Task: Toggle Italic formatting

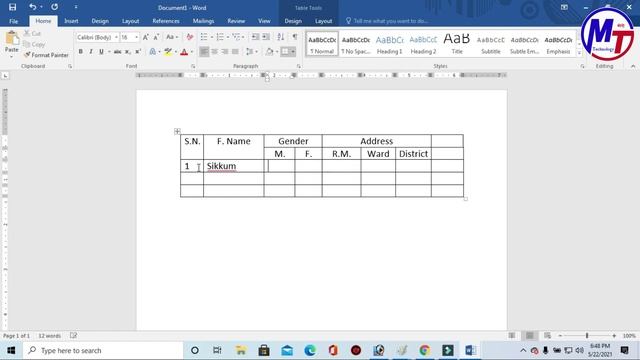Action: click(91, 51)
